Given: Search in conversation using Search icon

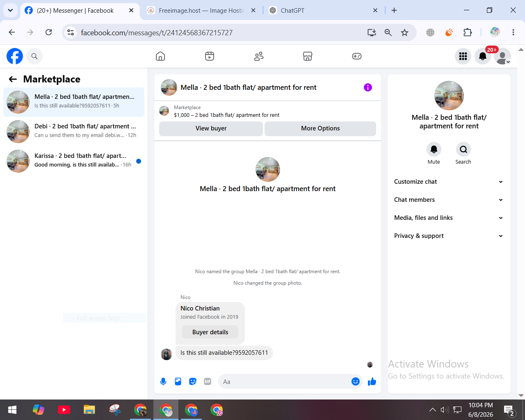Looking at the screenshot, I should click(x=463, y=149).
